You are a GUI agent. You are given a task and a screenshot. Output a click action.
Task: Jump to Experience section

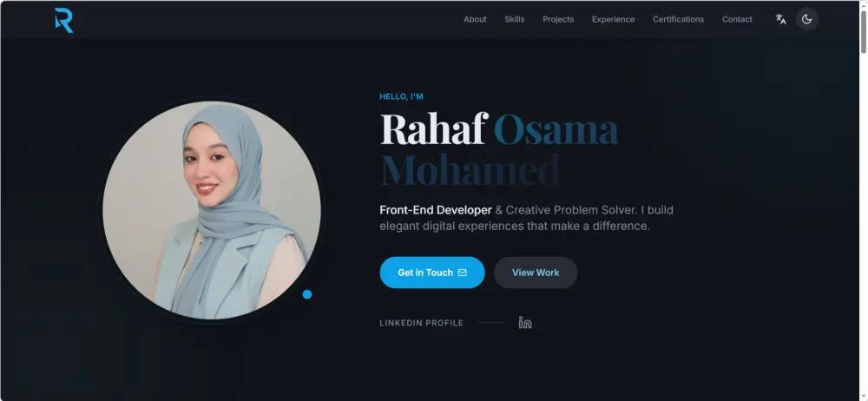[x=614, y=19]
